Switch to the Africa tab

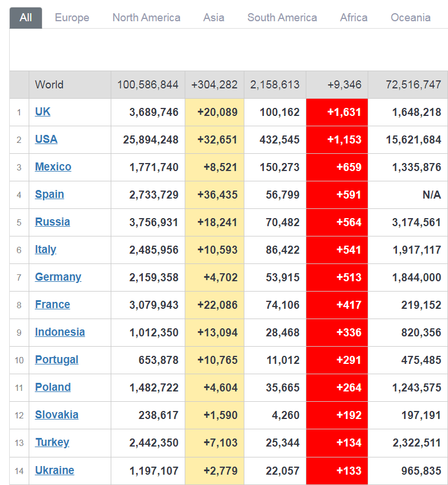click(353, 18)
